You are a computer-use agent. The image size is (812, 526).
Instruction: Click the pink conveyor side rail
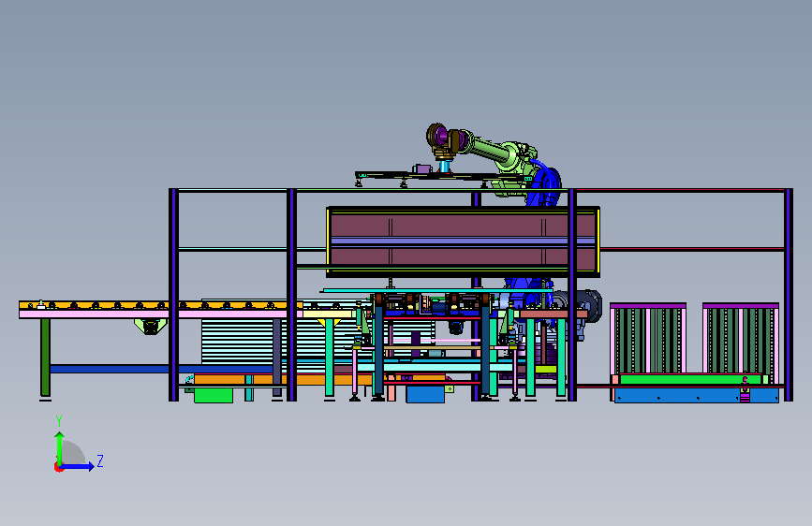pyautogui.click(x=160, y=314)
